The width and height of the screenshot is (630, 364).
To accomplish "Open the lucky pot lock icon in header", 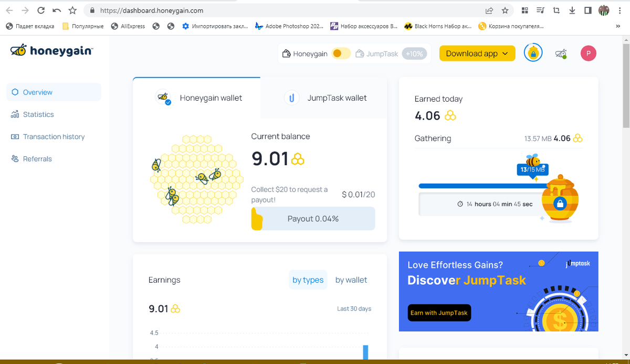I will 533,53.
